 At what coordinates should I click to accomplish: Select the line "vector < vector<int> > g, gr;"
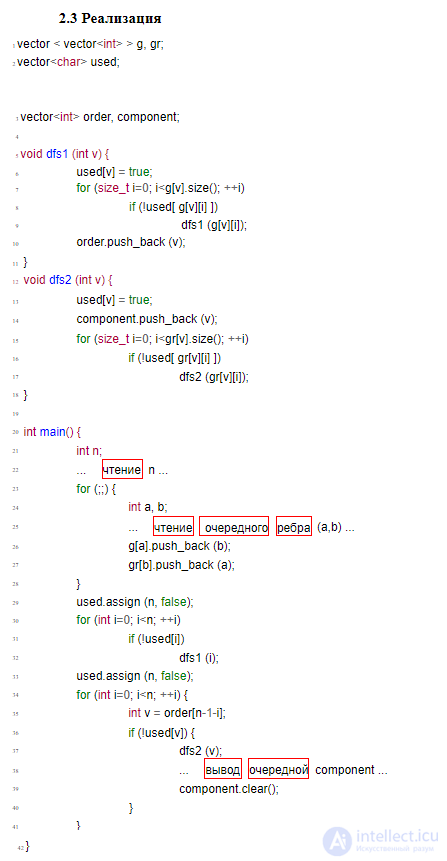point(91,44)
